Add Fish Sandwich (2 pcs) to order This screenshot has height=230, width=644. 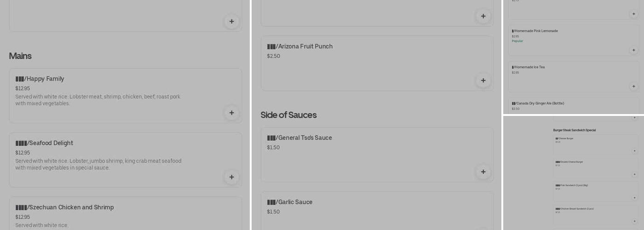tap(634, 198)
